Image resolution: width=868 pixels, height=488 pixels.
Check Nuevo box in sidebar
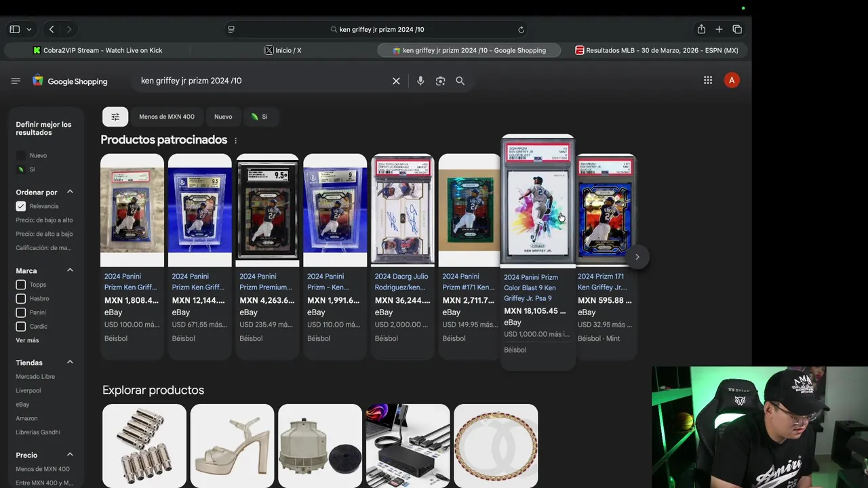[x=21, y=155]
